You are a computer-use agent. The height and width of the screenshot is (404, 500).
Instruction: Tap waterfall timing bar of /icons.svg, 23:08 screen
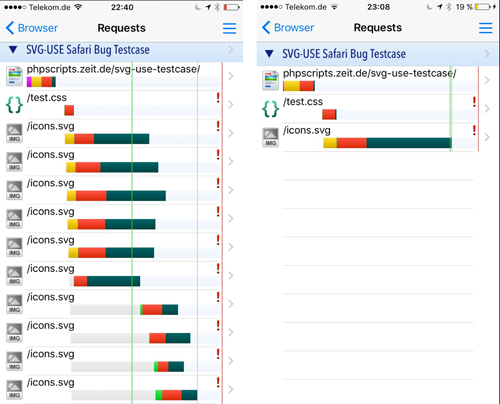point(387,143)
